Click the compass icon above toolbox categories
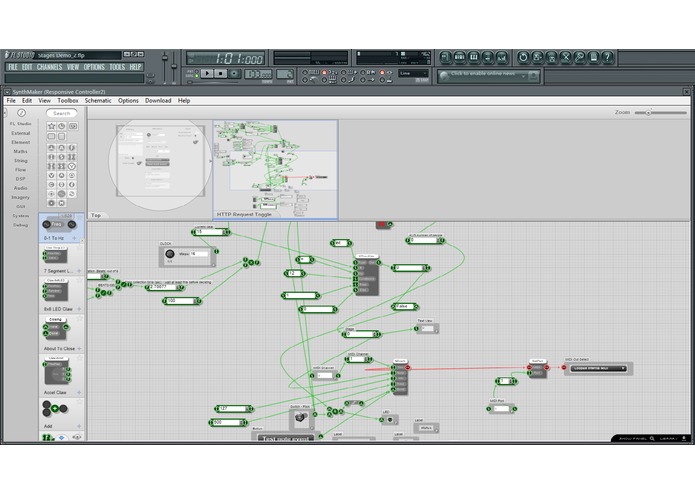 (21, 113)
